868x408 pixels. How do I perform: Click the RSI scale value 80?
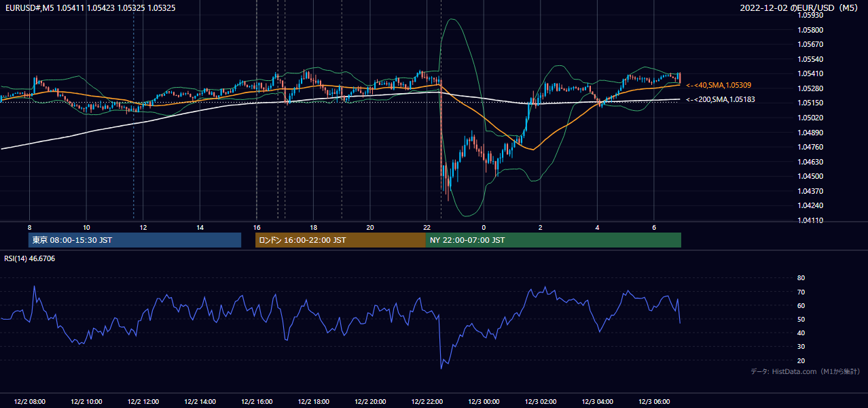801,278
